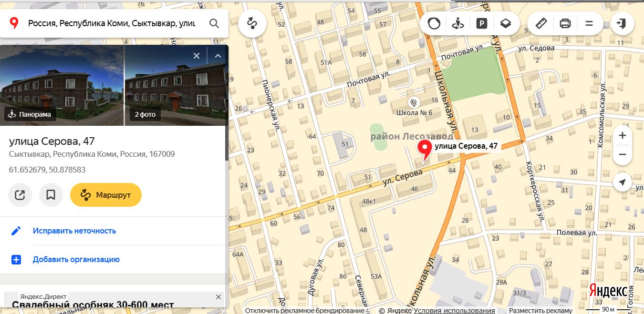Viewport: 644px width, 314px height.
Task: Click the my location arrow button
Action: [622, 182]
